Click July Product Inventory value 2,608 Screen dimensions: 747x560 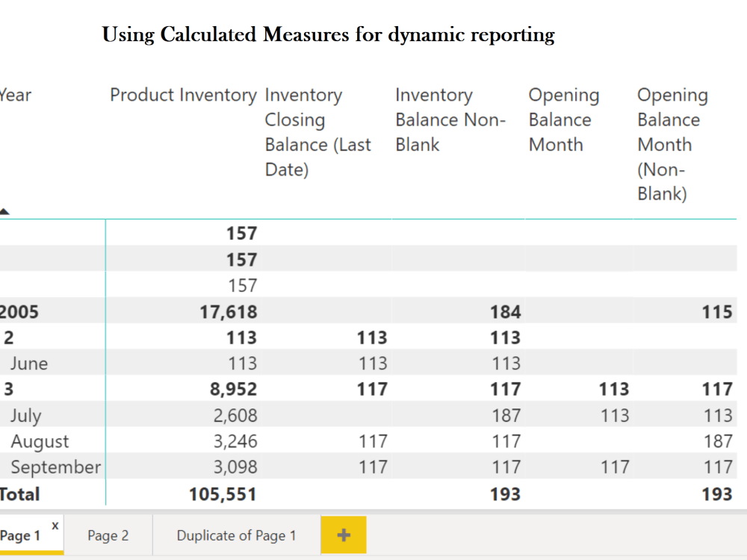pos(235,415)
